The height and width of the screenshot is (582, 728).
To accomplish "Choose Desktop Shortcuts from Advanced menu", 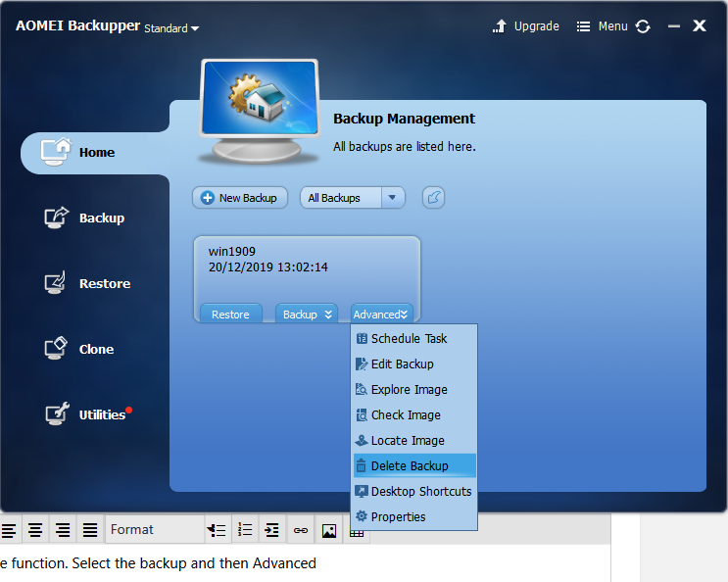I will click(x=414, y=491).
